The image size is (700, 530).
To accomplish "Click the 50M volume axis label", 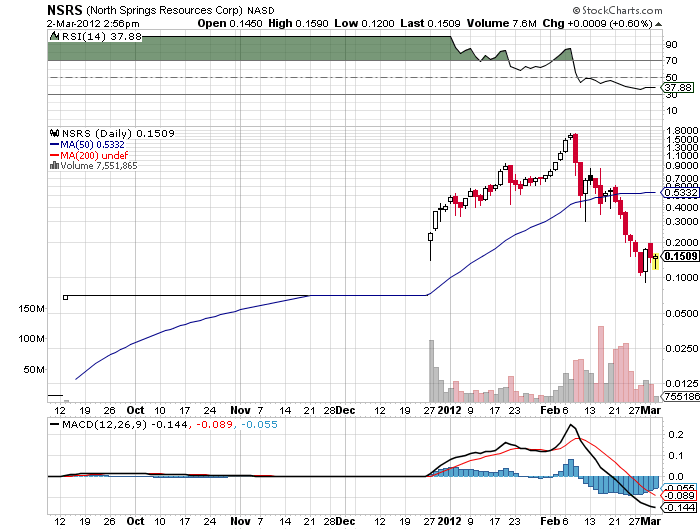I will coord(34,370).
